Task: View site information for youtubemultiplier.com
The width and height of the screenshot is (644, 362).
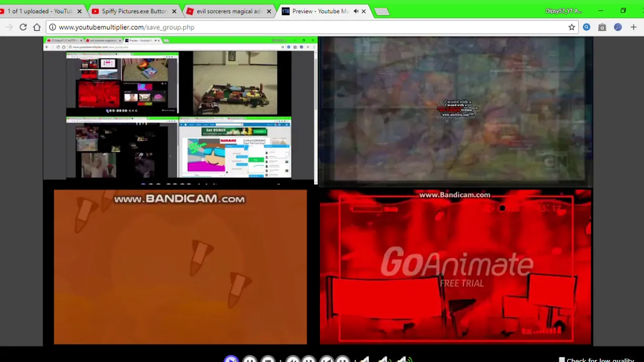Action: tap(52, 27)
